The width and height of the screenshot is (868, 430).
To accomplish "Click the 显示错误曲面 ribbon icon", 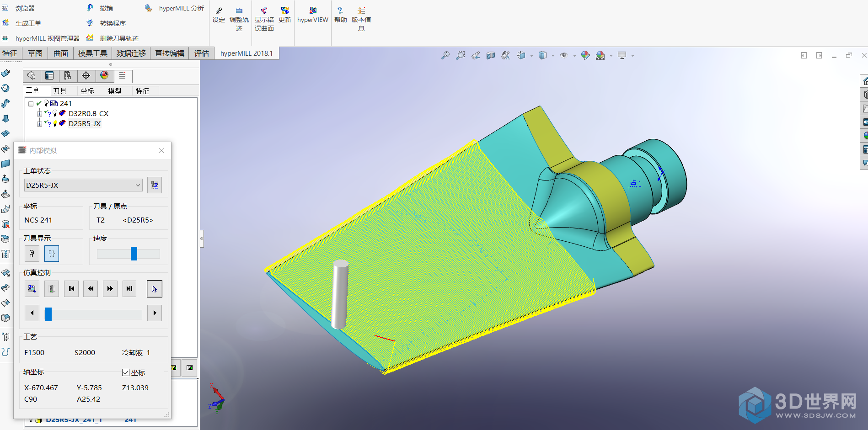I will (264, 19).
